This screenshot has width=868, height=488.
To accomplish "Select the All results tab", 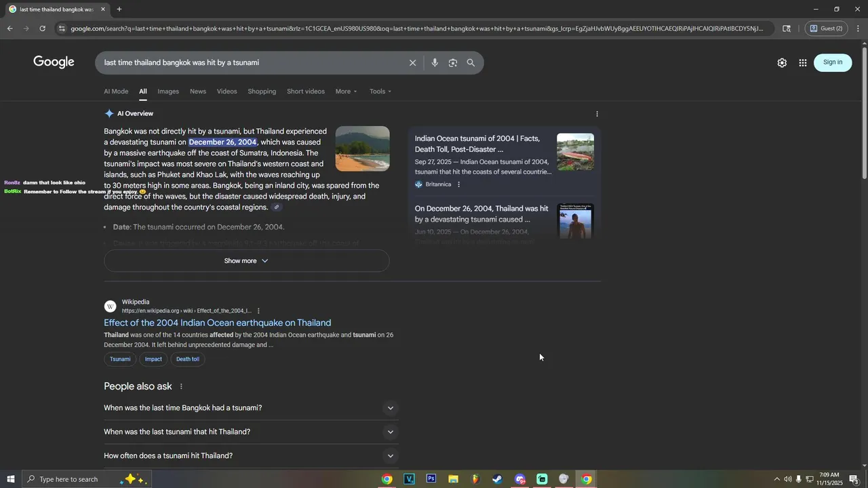I will 143,91.
